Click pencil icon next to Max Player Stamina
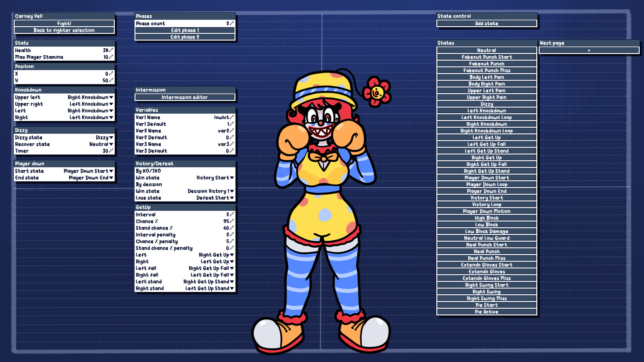 tap(111, 57)
